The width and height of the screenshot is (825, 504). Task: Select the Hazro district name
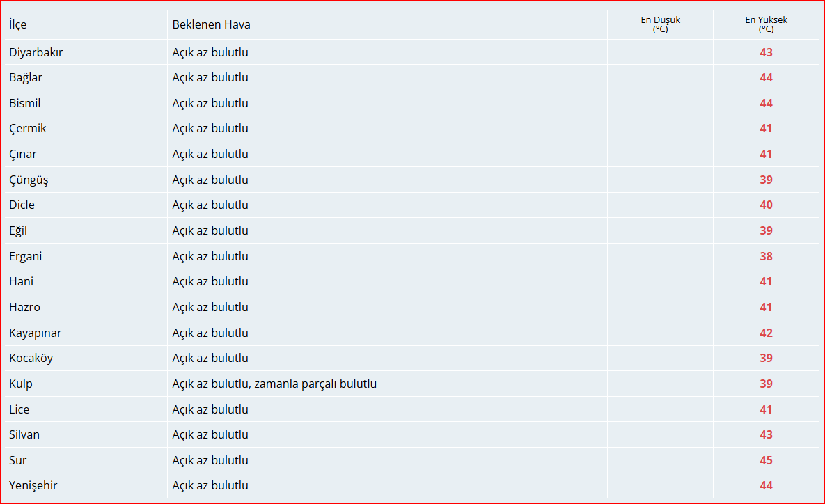[24, 307]
